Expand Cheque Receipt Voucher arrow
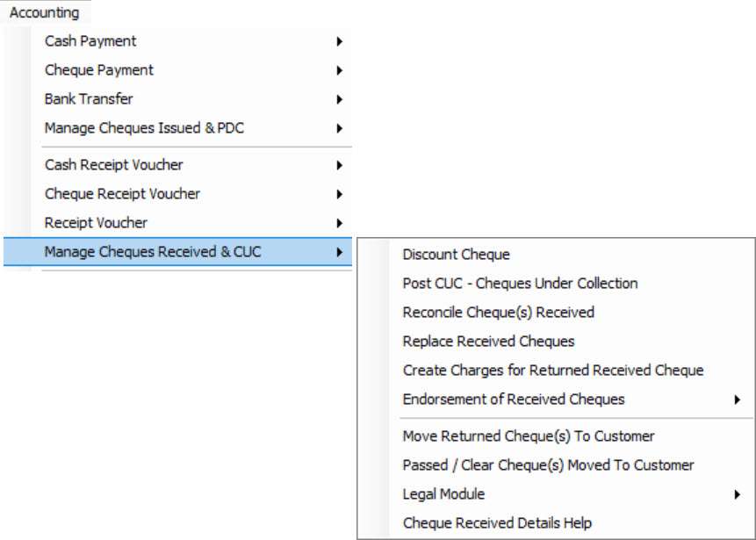 coord(340,194)
